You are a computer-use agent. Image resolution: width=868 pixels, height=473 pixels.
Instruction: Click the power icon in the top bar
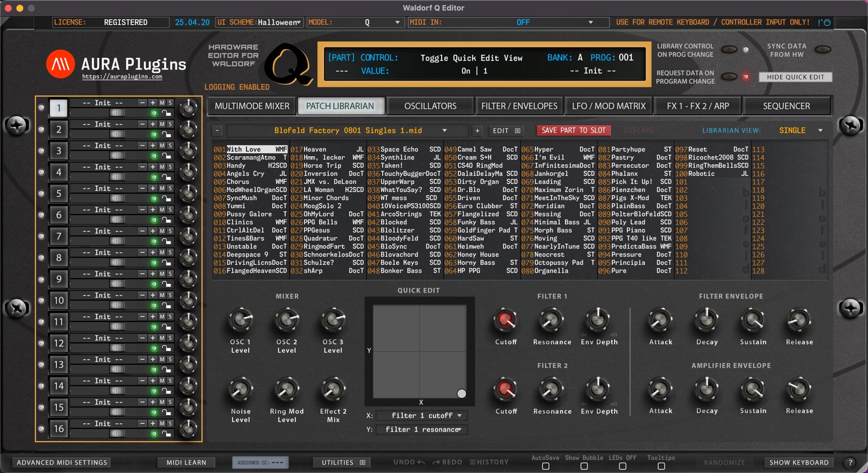click(x=827, y=23)
